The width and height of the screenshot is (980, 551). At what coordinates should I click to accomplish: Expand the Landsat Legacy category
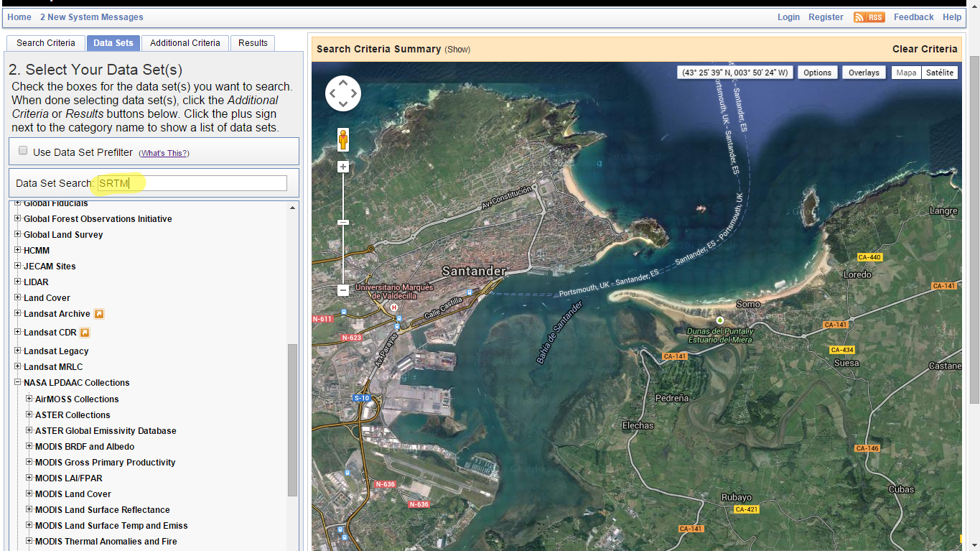tap(18, 351)
